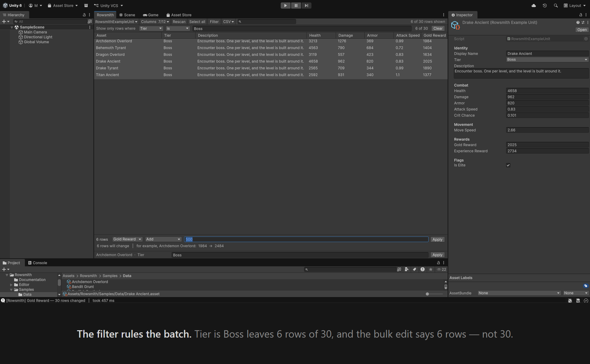590x364 pixels.
Task: Lock the Inspector panel
Action: pos(580,15)
